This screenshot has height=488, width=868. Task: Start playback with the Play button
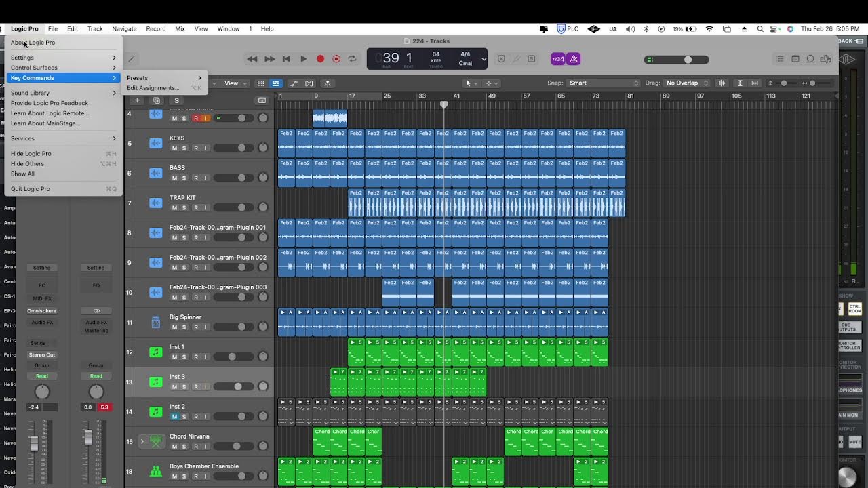(x=303, y=59)
